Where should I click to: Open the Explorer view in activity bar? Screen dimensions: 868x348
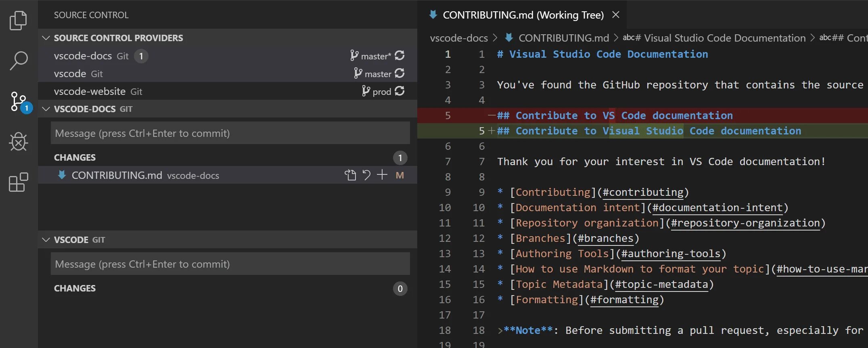(x=18, y=21)
